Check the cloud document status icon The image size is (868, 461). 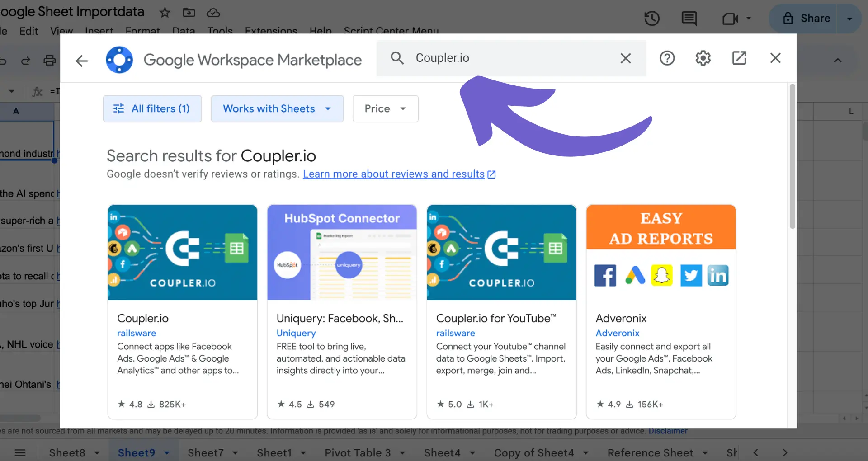[213, 13]
